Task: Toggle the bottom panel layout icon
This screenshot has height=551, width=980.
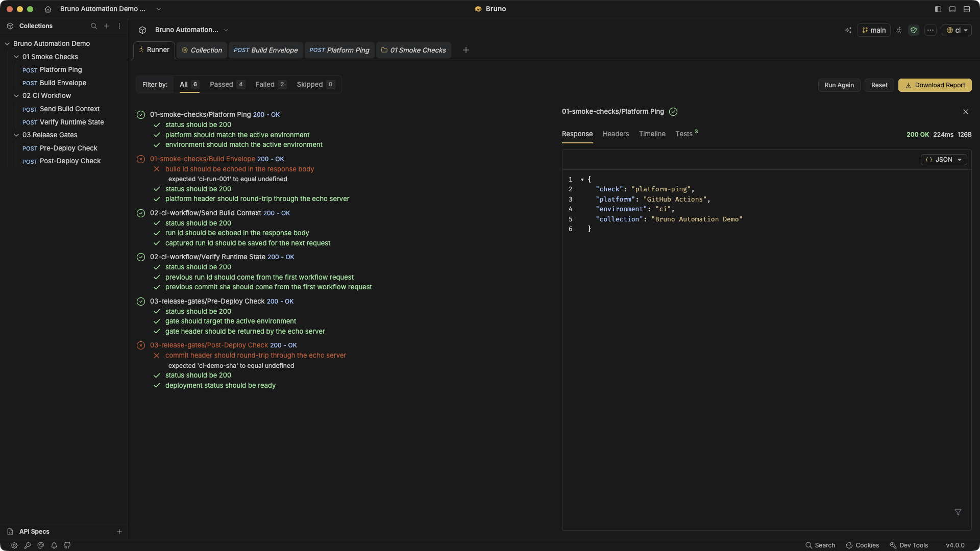Action: pos(952,9)
